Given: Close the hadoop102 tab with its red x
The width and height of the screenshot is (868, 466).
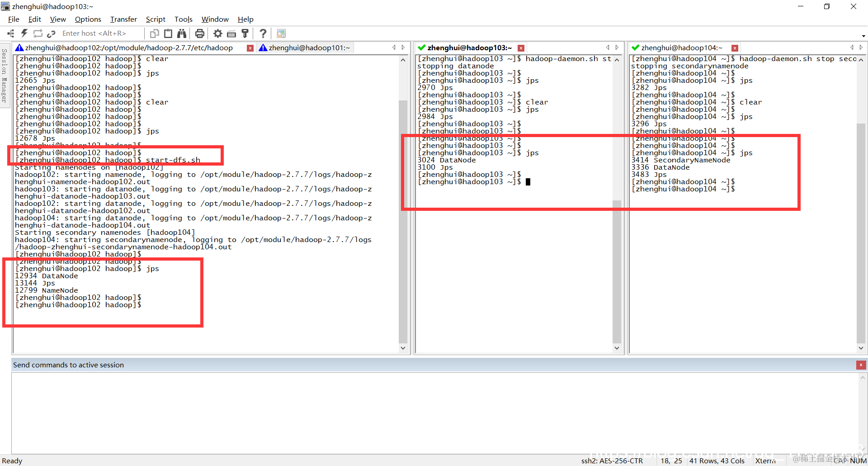Looking at the screenshot, I should point(250,48).
